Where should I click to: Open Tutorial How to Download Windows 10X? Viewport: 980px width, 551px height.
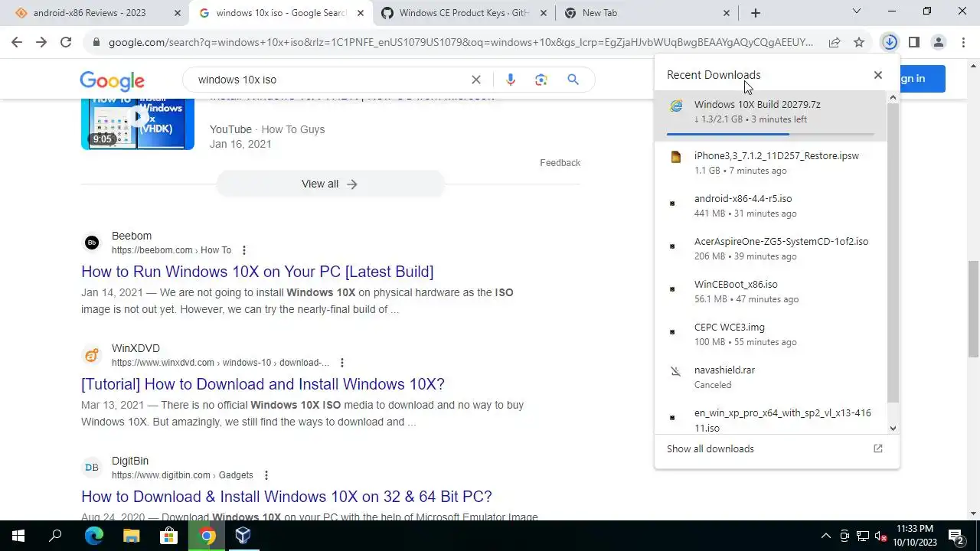coord(263,384)
